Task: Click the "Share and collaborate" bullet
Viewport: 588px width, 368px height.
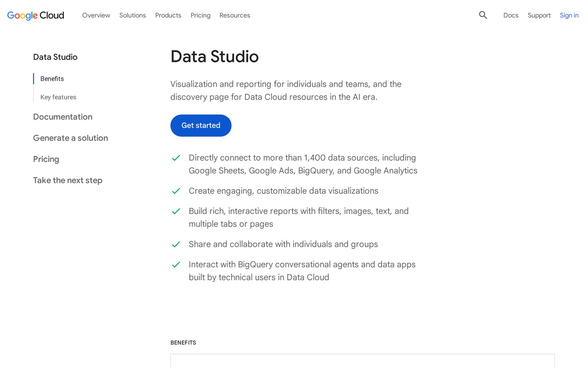Action: pyautogui.click(x=283, y=244)
